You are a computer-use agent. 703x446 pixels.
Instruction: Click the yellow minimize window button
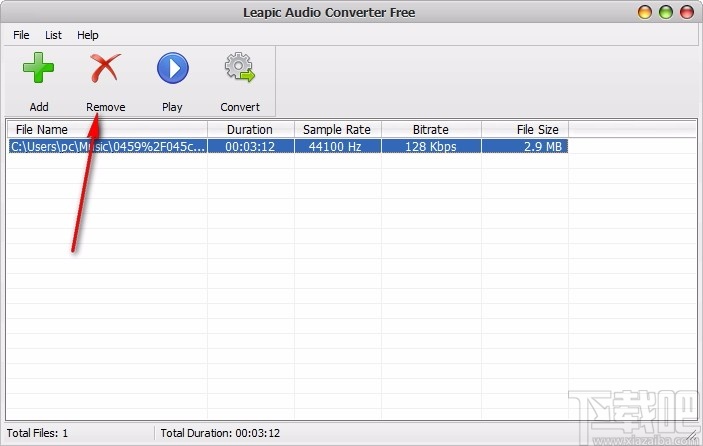point(644,12)
